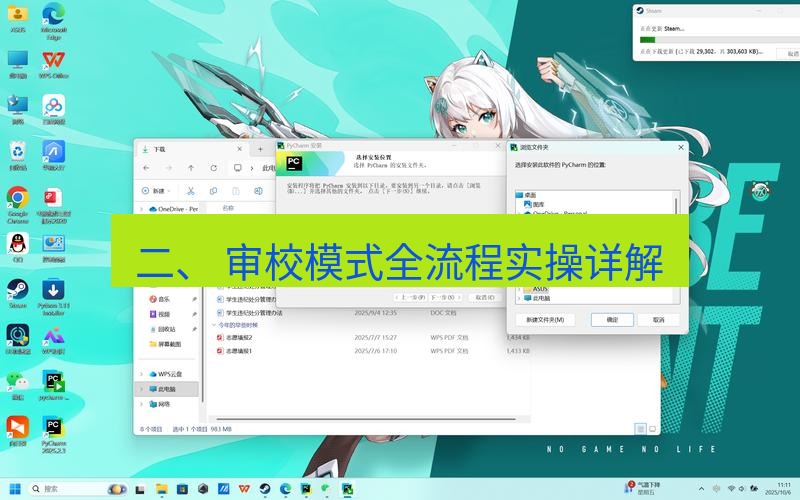This screenshot has height=500, width=800.
Task: Switch Explorer to large thumbnails view icon
Action: pos(653,429)
